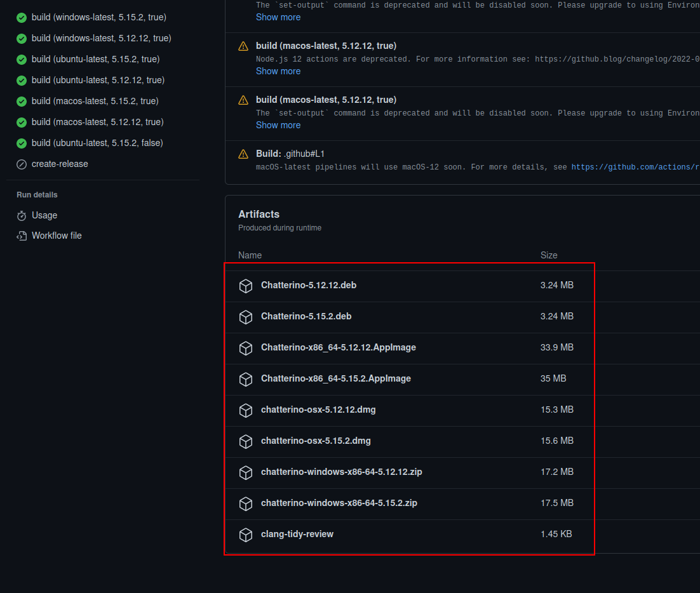Click skipped status icon beside create-release
The height and width of the screenshot is (593, 700).
pyautogui.click(x=22, y=164)
